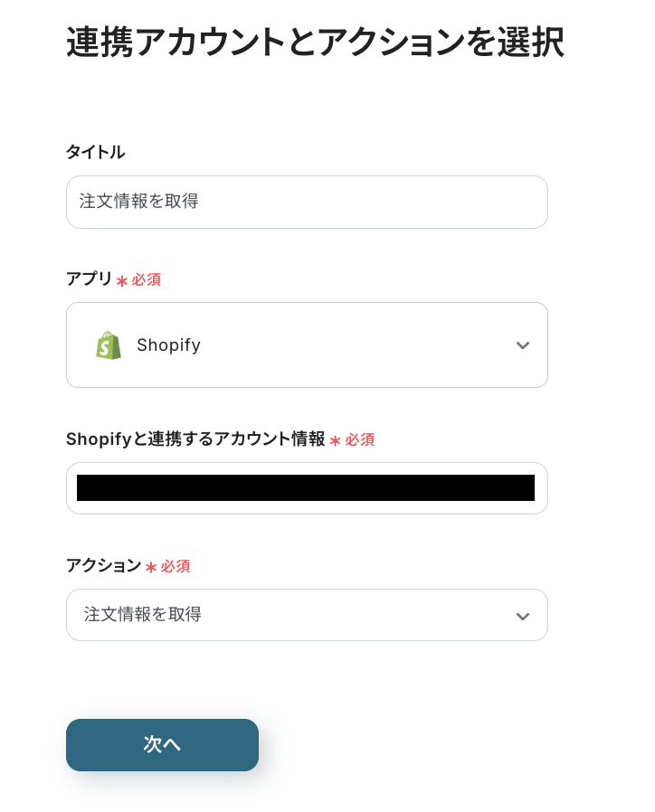Open the 注文情報を取得 action selector
This screenshot has height=812, width=655.
click(290, 615)
